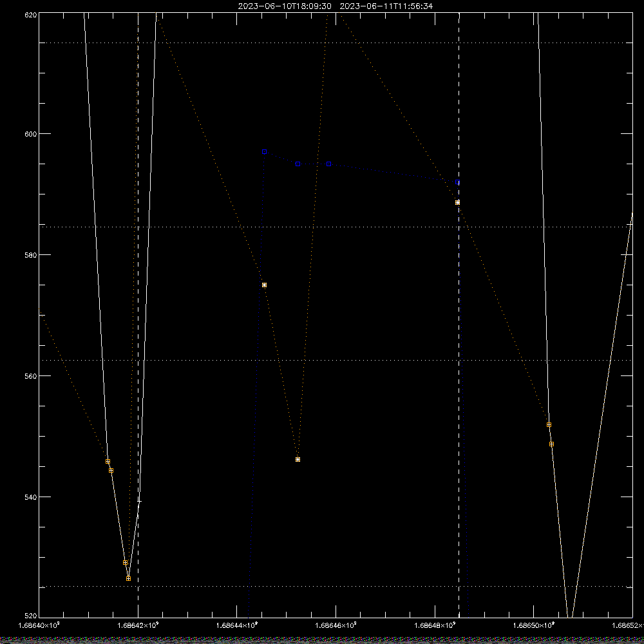The width and height of the screenshot is (644, 644).
Task: Click the y-axis label 520
Action: click(x=31, y=616)
